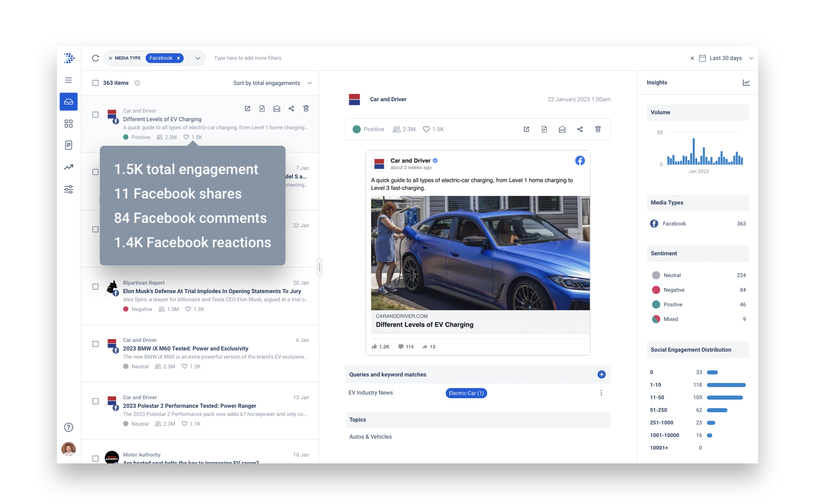Click the info icon next to 363 items
815x504 pixels.
pos(137,83)
